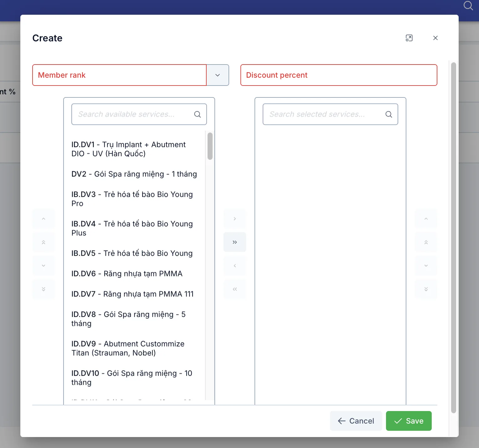Close the Create dialog

click(x=435, y=38)
